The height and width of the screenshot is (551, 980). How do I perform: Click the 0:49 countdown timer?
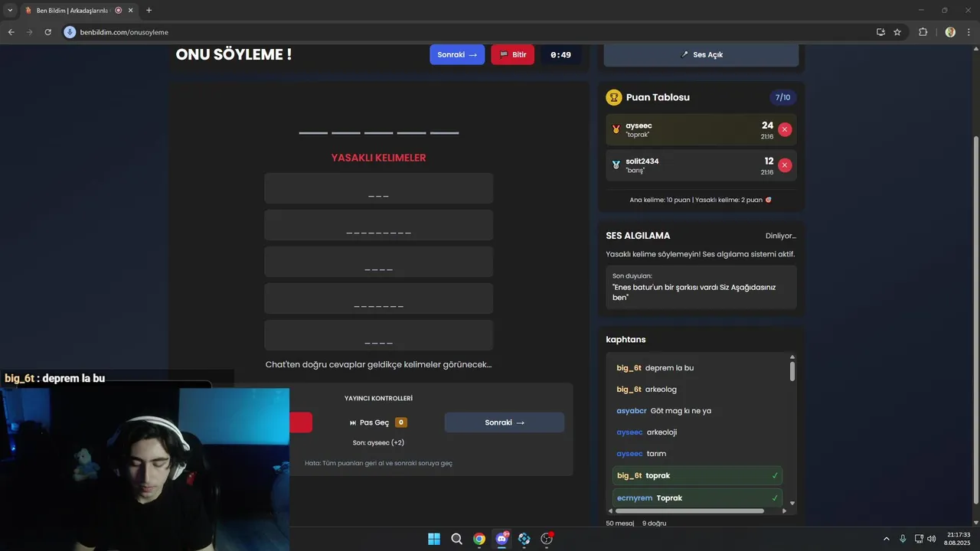click(x=560, y=55)
